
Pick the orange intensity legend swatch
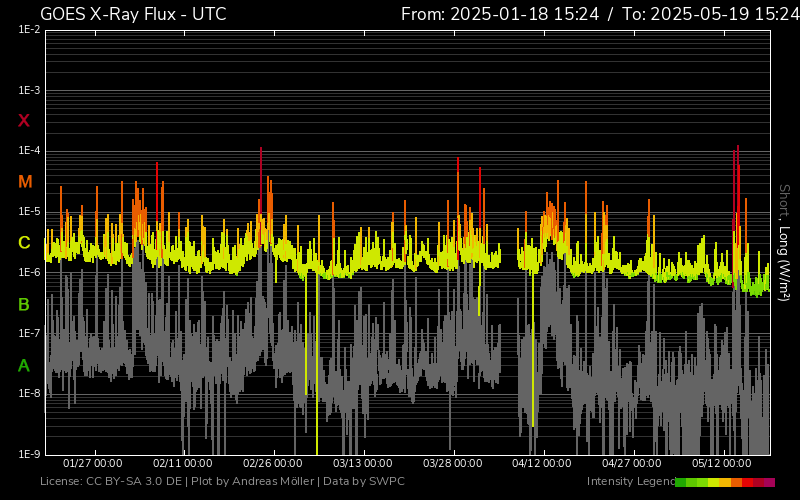(x=736, y=482)
